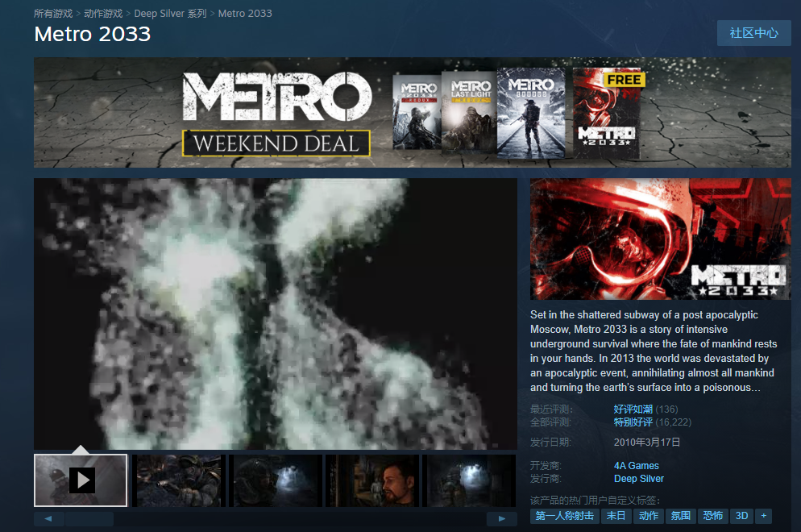The image size is (801, 532).
Task: Select the 末日 tag
Action: [616, 516]
